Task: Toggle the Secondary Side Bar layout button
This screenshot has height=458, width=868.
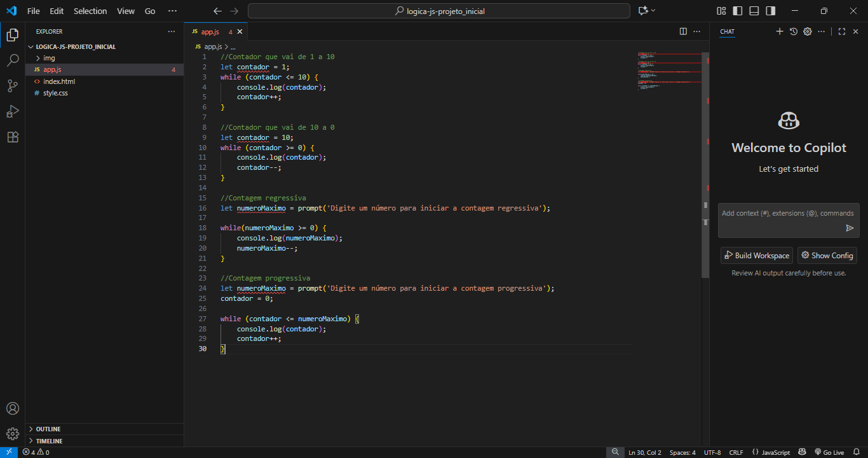Action: (770, 11)
